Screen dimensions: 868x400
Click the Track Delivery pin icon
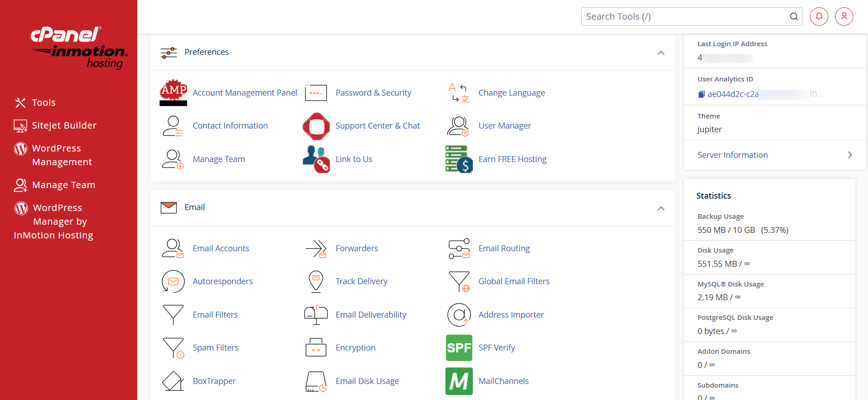[x=316, y=281]
